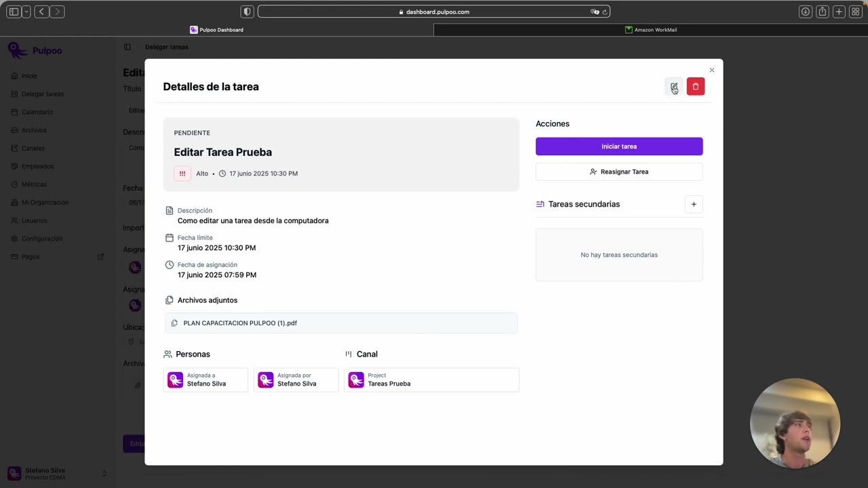Open the Safari tab group dropdown arrow

coord(26,12)
